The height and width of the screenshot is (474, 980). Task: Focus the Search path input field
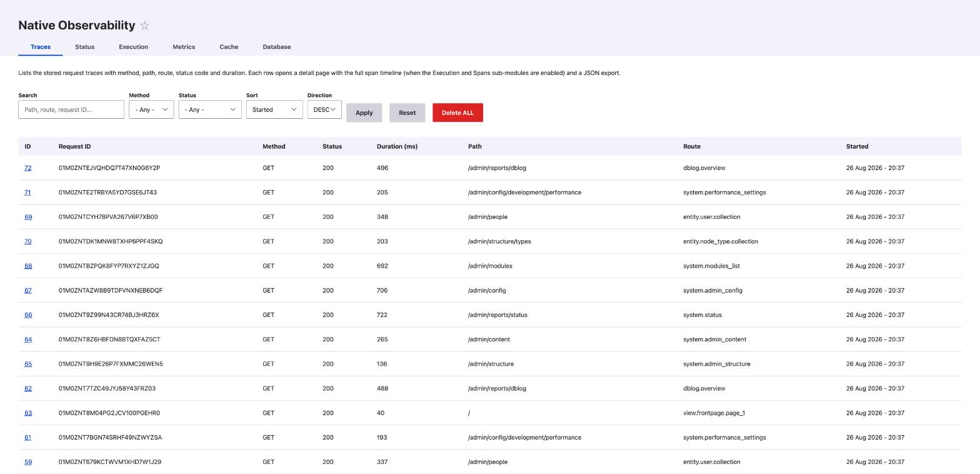point(71,109)
